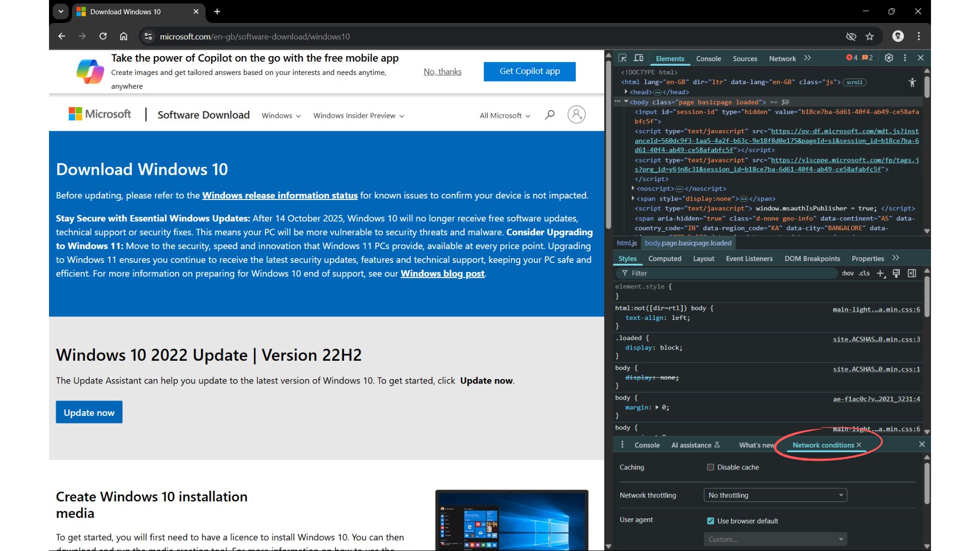Go to the browser home page

(x=124, y=36)
